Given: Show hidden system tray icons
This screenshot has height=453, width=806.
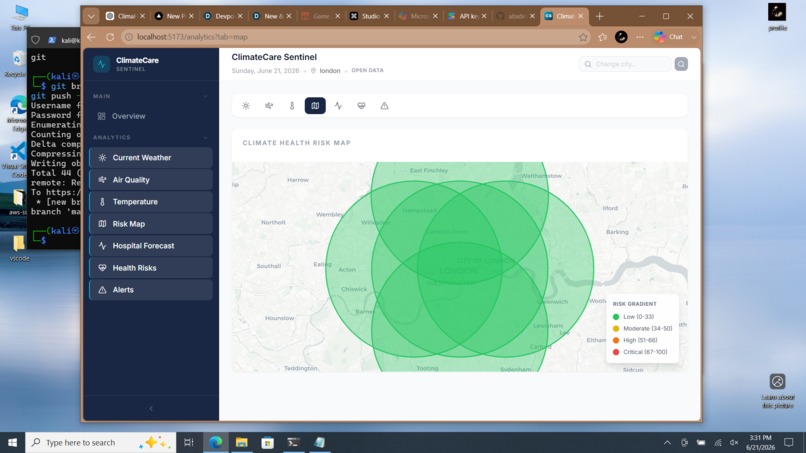Looking at the screenshot, I should (x=667, y=443).
